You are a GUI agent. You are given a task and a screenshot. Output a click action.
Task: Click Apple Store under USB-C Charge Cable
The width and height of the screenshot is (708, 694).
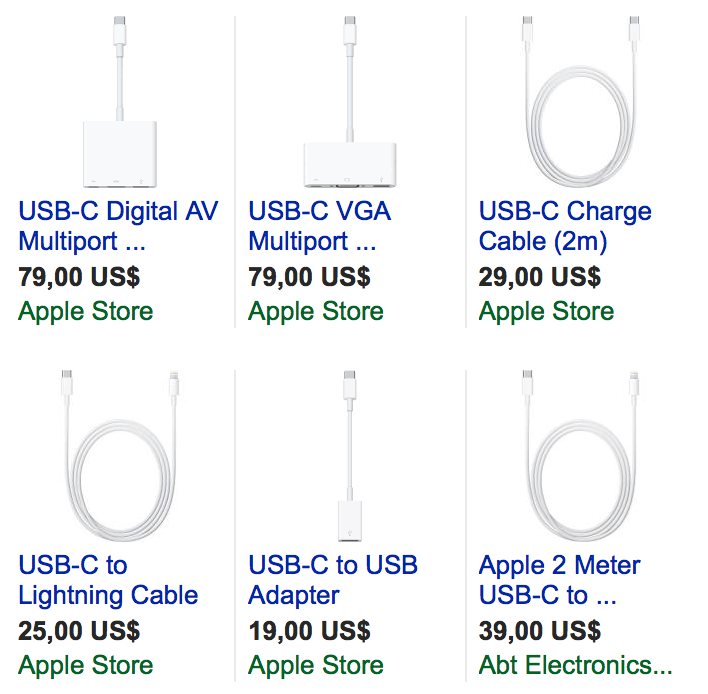point(546,311)
